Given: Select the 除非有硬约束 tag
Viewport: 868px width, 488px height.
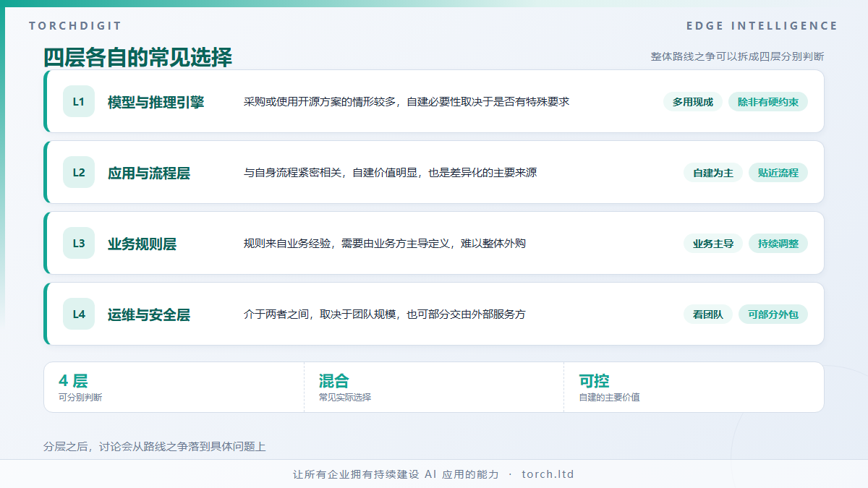Looking at the screenshot, I should 768,102.
